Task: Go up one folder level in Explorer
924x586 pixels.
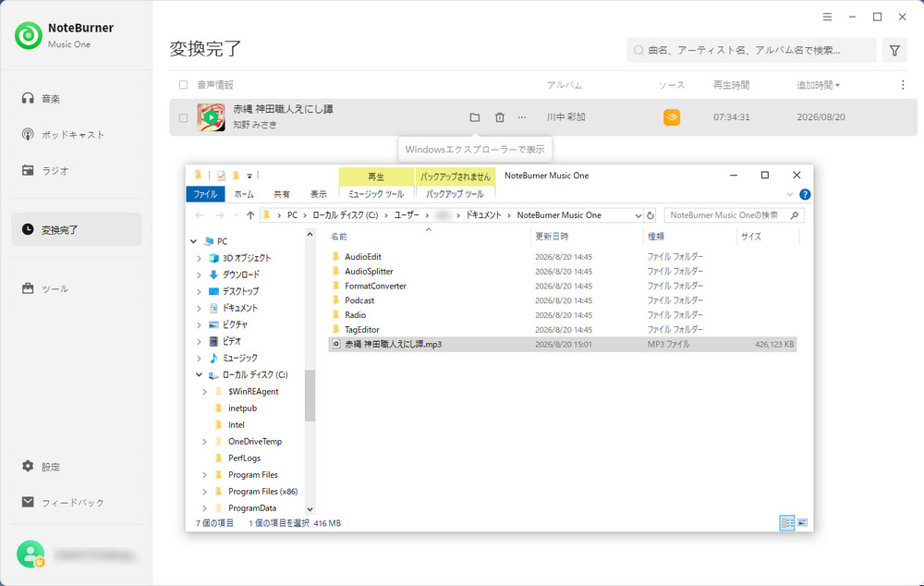Action: point(250,215)
